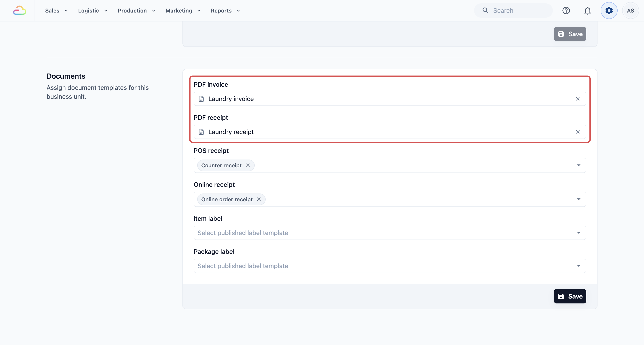Image resolution: width=644 pixels, height=345 pixels.
Task: Open the settings gear icon
Action: tap(609, 11)
